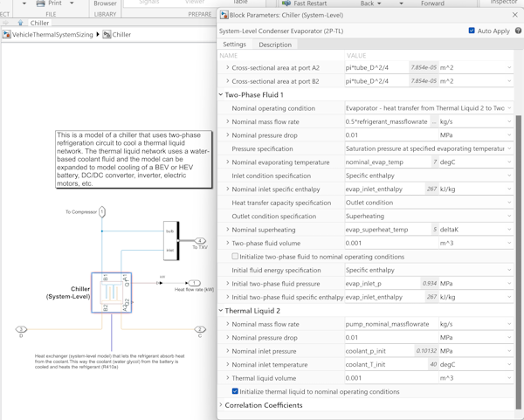Expand the Correlation Coefficients section

click(221, 404)
